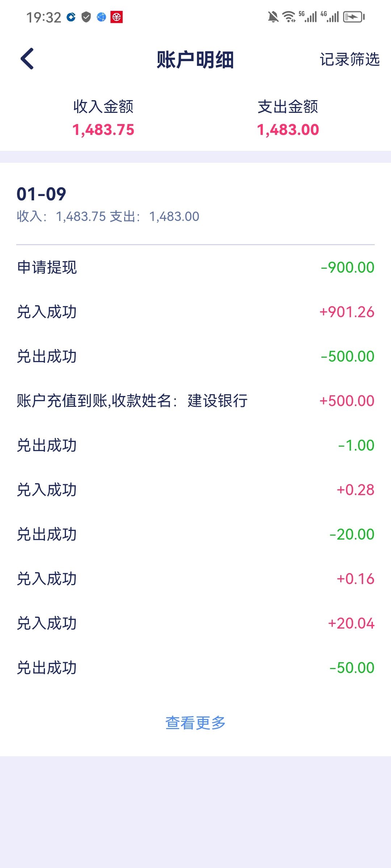Image resolution: width=391 pixels, height=868 pixels.
Task: Select the 兑入成功 +0.16 record
Action: point(195,579)
